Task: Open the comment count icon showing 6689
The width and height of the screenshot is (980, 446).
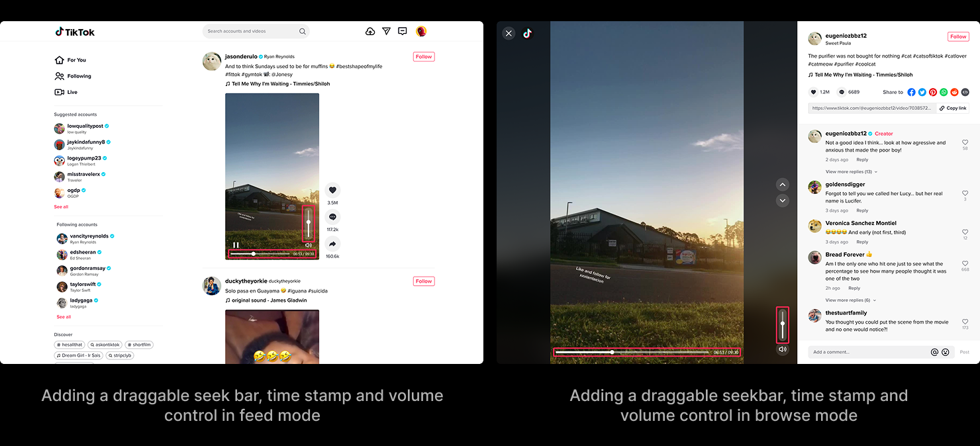Action: click(842, 92)
